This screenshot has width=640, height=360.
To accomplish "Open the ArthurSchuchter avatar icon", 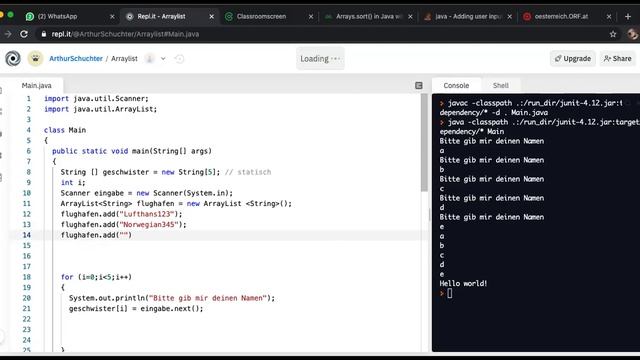I will tap(36, 59).
